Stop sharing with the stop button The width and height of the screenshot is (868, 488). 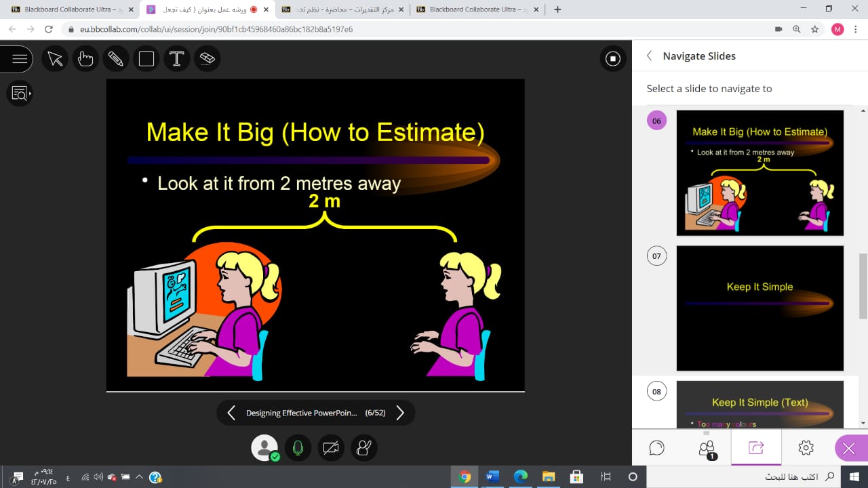[613, 59]
